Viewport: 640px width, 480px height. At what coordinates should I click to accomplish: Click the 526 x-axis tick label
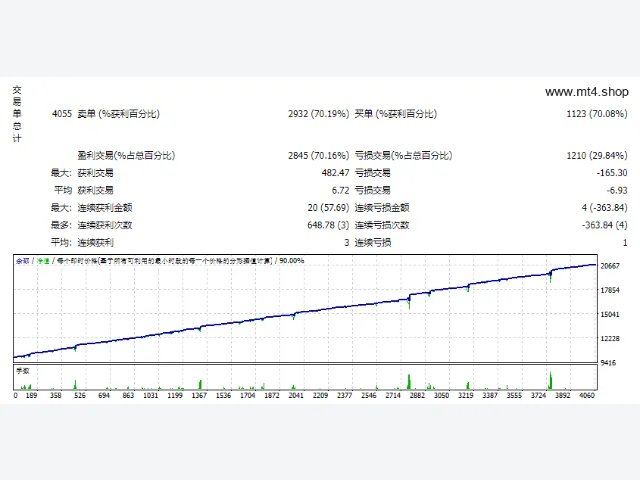[80, 396]
